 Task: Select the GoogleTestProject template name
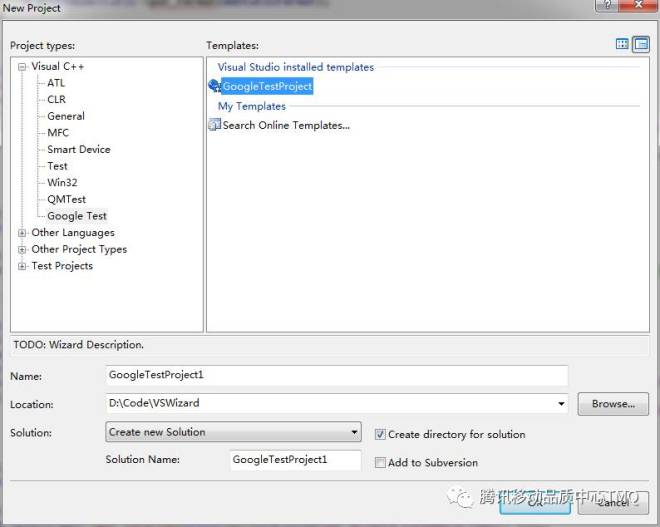coord(267,86)
